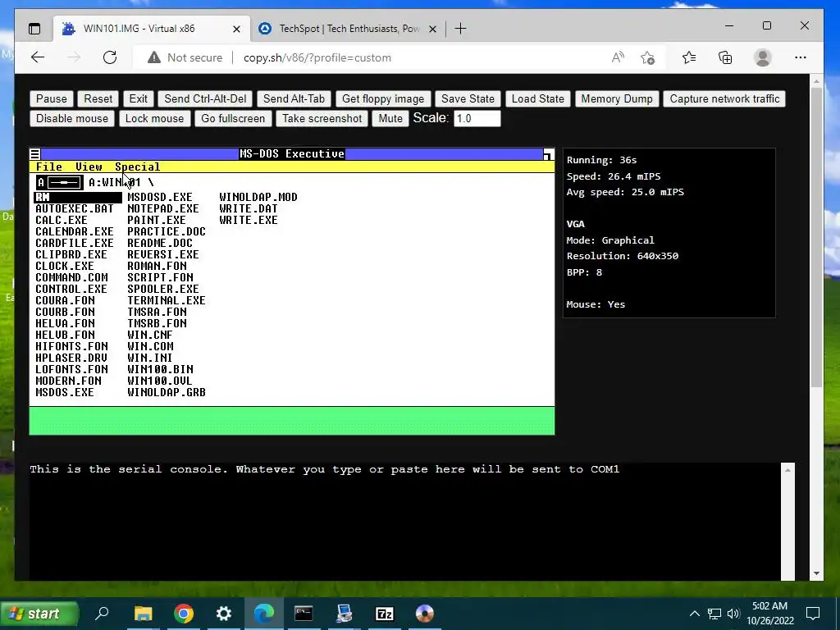Click inside the serial console text area
The image size is (840, 630).
pos(404,521)
